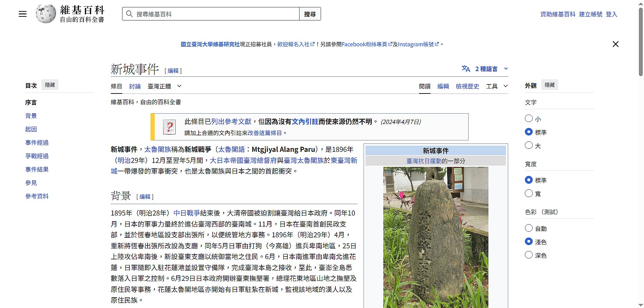Click the language translation icon
This screenshot has height=308, width=644.
[x=466, y=69]
